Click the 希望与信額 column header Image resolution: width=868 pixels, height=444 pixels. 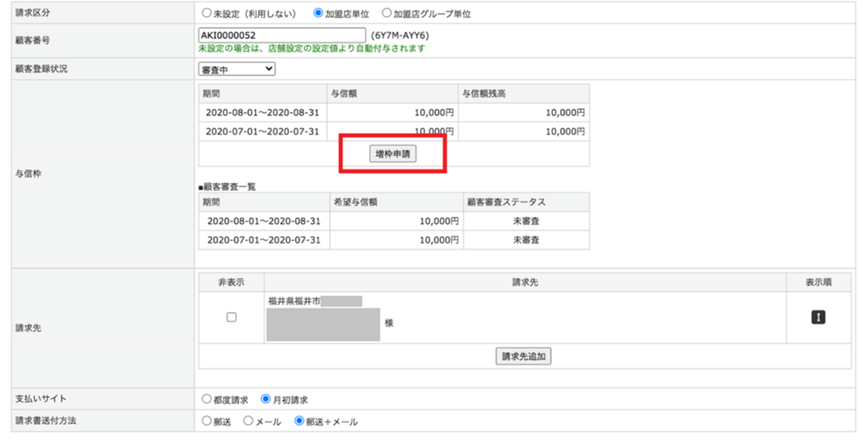[355, 202]
